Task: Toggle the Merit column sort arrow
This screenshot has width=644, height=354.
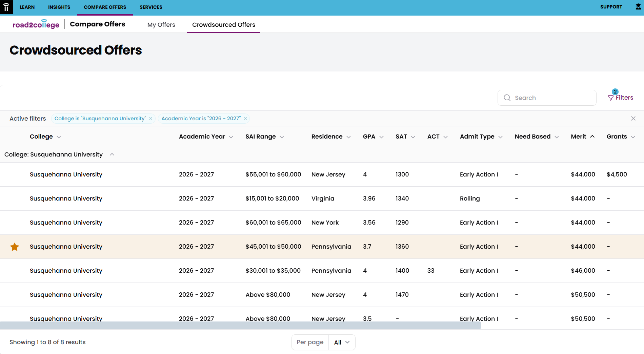Action: pos(593,136)
